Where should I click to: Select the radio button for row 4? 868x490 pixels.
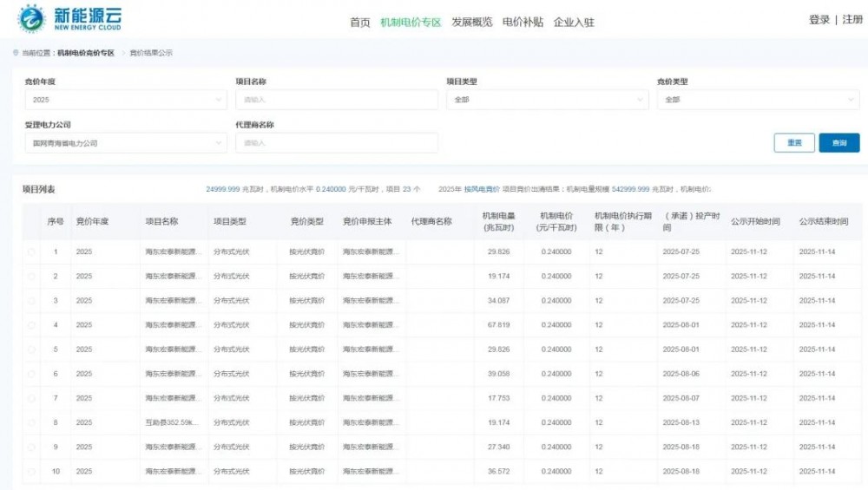coord(31,325)
